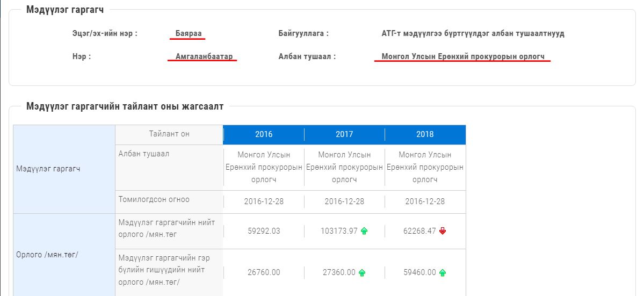The height and width of the screenshot is (296, 644).
Task: Click green up arrow beside 59460.00
Action: coord(443,272)
